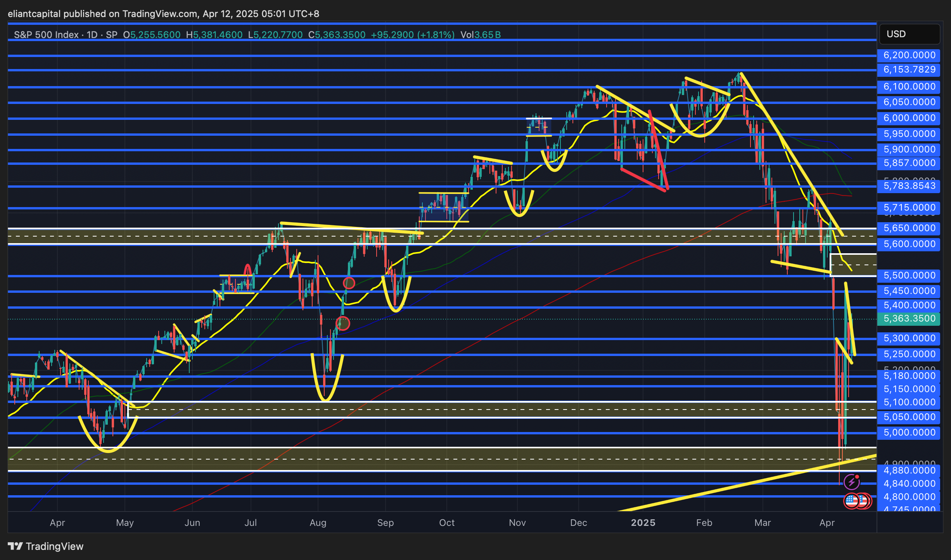951x560 pixels.
Task: Click the closing price C5,363.3500 value
Action: tap(337, 35)
